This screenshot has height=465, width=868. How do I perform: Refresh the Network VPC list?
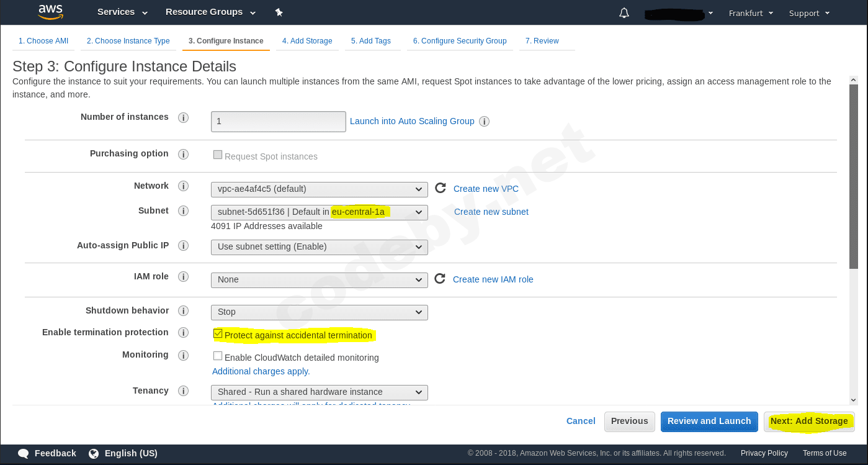click(x=440, y=187)
